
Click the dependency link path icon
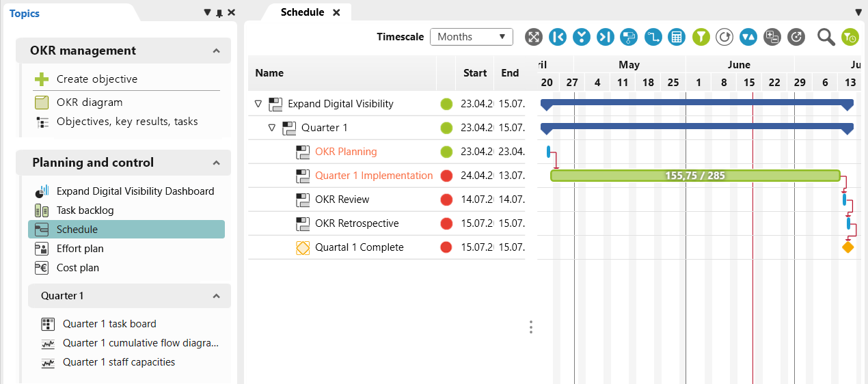tap(653, 37)
